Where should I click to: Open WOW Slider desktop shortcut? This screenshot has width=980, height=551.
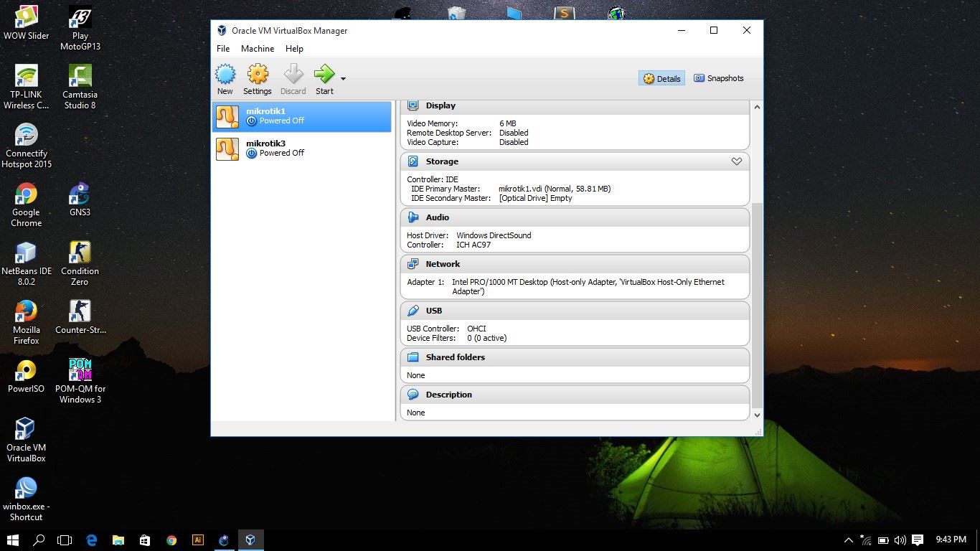(x=27, y=23)
